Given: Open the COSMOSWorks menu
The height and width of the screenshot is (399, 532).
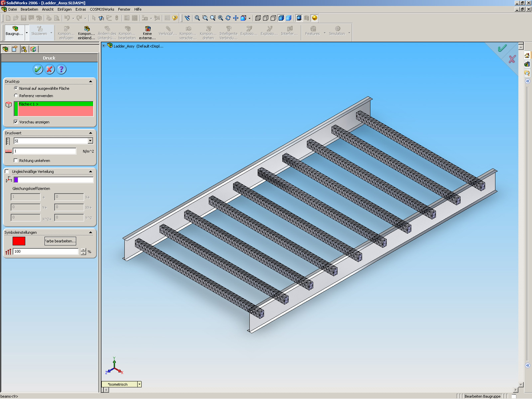Looking at the screenshot, I should click(101, 9).
